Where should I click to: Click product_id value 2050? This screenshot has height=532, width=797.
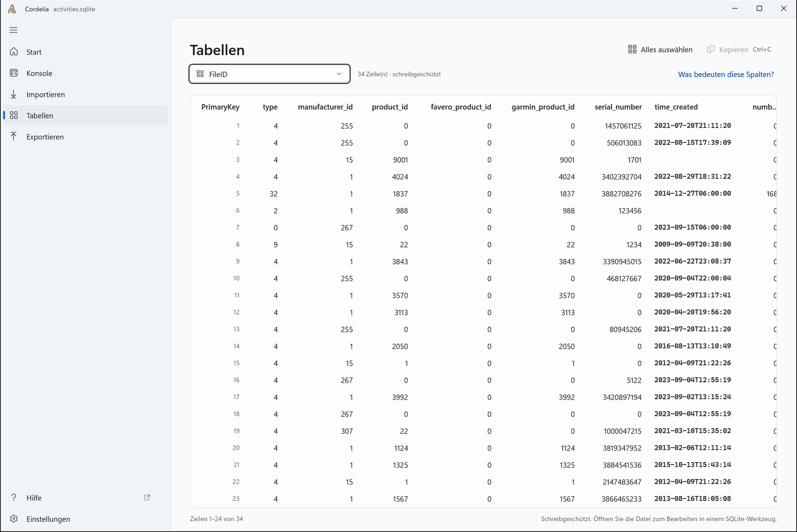pos(400,347)
